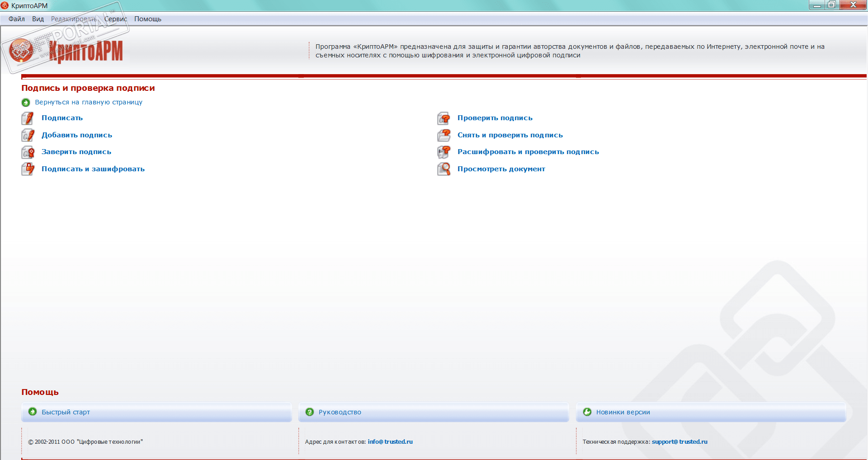Return via Вернуться на главную страницу link
The height and width of the screenshot is (460, 868).
89,102
